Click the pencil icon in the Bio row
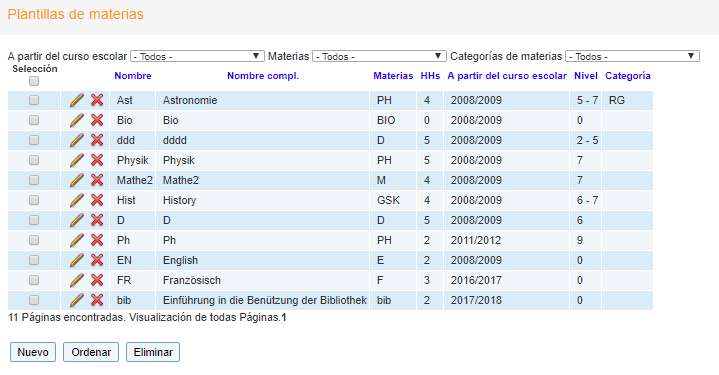Viewport: 719px width, 375px height. click(77, 120)
